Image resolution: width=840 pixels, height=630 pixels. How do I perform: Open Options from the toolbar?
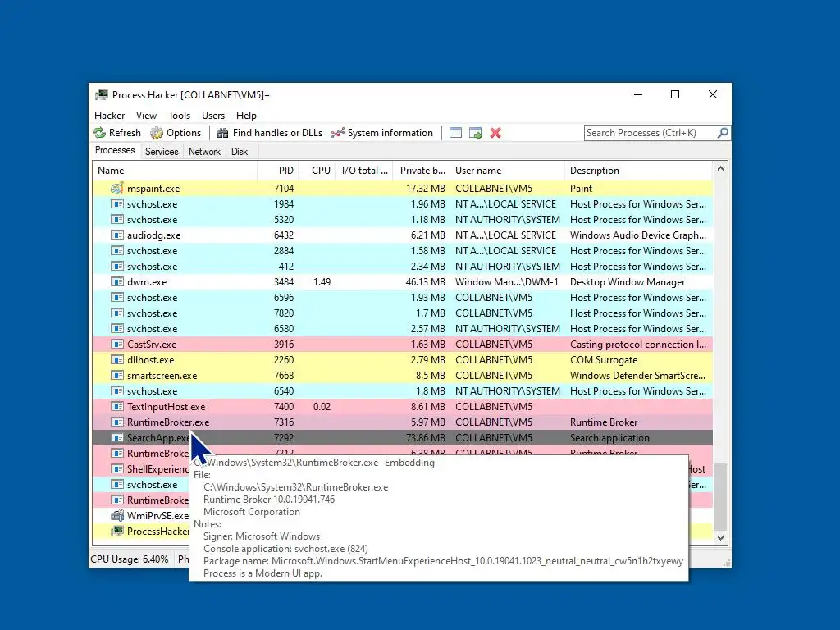(176, 133)
